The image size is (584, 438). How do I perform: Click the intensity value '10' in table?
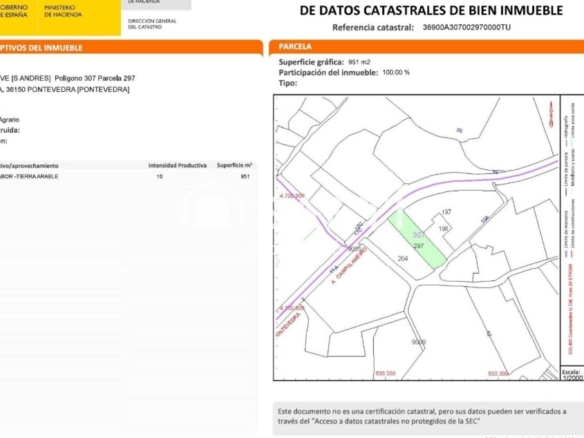click(159, 177)
